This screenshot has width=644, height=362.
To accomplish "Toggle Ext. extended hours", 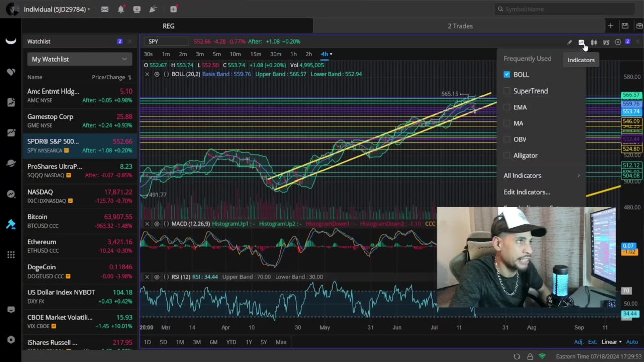I will point(592,342).
